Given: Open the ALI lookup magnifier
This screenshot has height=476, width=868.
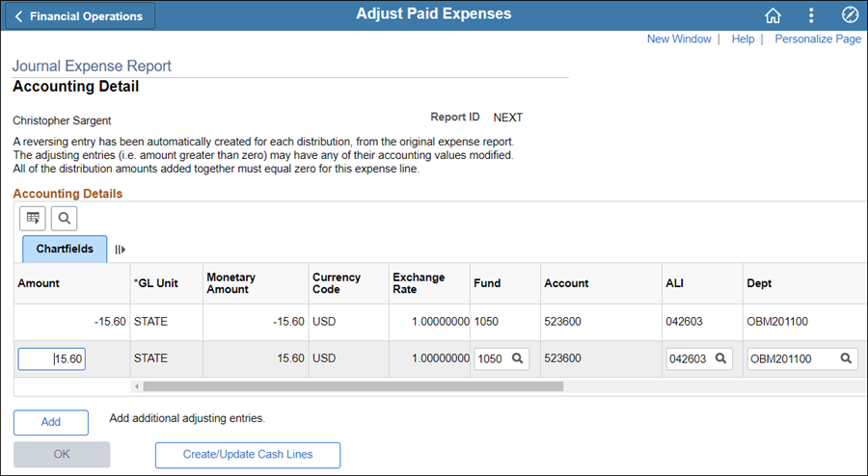Looking at the screenshot, I should coord(720,358).
